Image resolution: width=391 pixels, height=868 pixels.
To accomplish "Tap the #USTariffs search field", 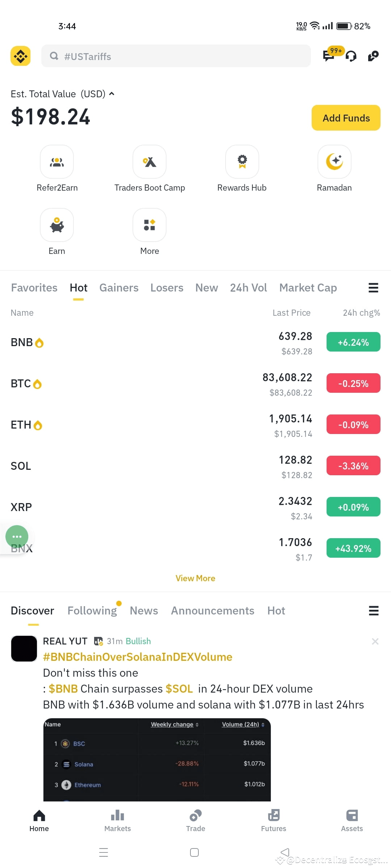I will (176, 56).
